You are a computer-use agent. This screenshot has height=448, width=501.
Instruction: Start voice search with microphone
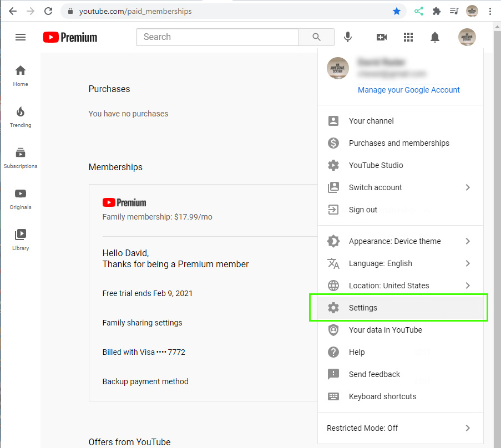pyautogui.click(x=348, y=37)
